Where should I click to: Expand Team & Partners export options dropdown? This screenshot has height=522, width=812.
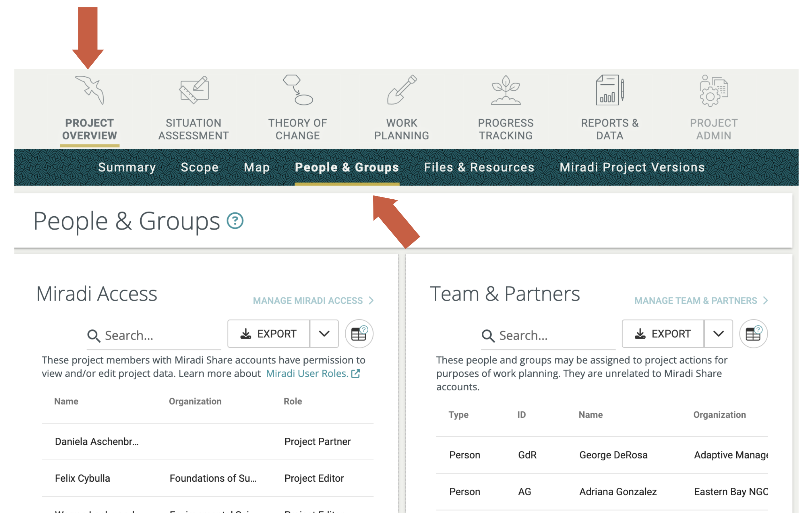pos(718,334)
